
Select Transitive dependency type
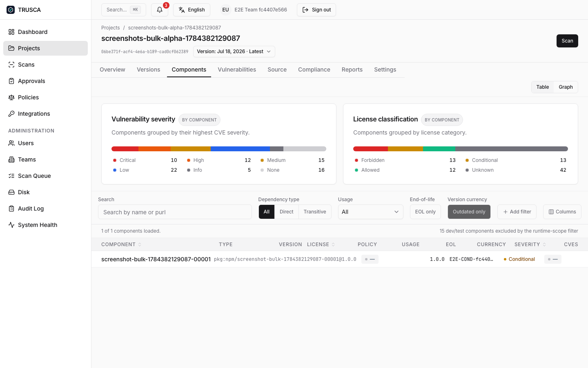(x=315, y=212)
